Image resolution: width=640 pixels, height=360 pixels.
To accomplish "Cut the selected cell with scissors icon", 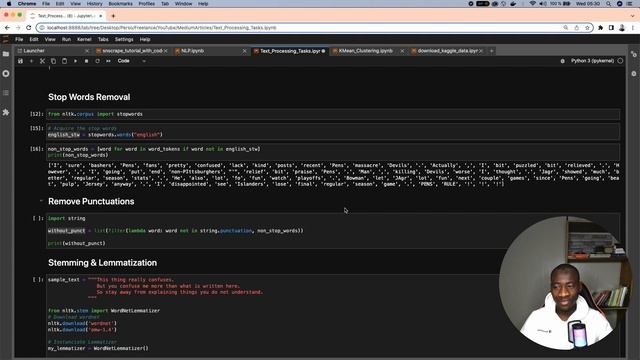I will [x=42, y=61].
